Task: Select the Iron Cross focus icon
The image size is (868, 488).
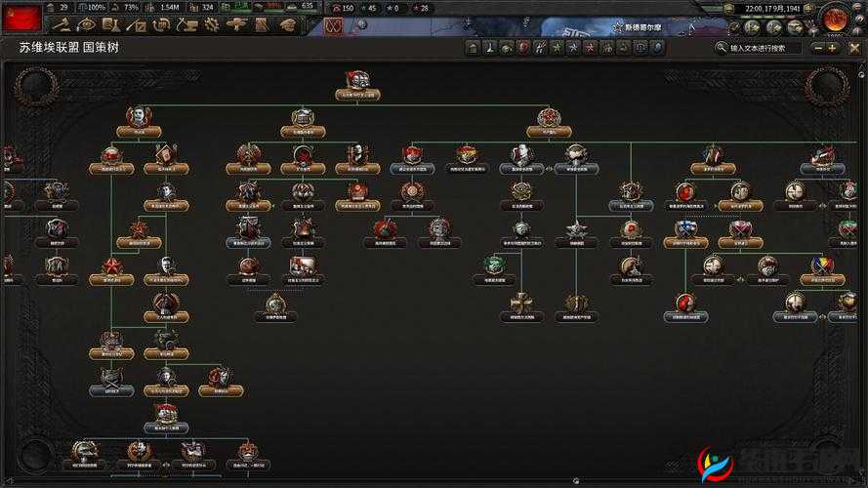Action: tap(521, 303)
